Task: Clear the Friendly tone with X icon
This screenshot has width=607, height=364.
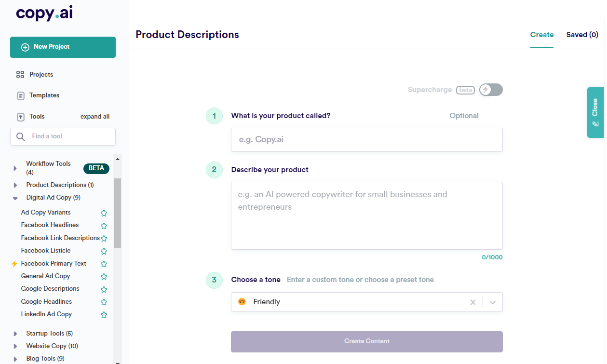Action: click(x=473, y=302)
